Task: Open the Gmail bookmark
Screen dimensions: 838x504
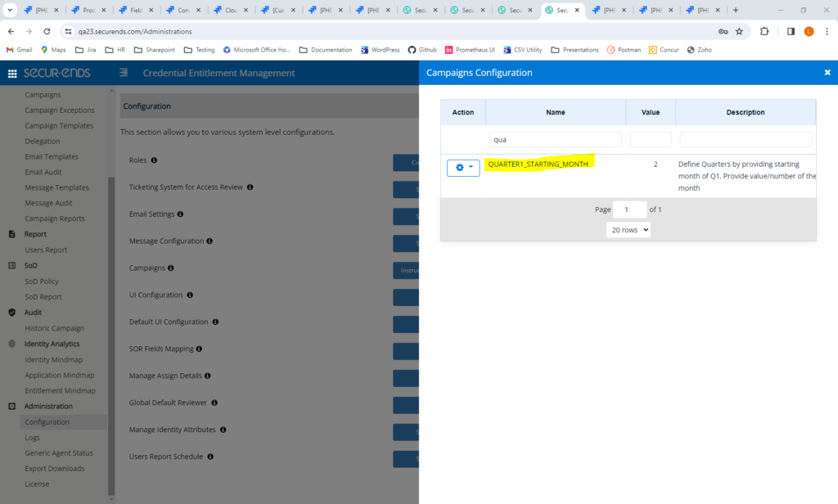Action: [x=20, y=50]
